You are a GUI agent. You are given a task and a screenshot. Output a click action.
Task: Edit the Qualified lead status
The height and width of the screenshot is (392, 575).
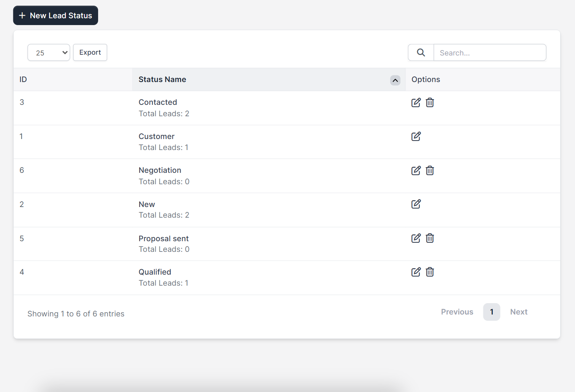pos(416,272)
